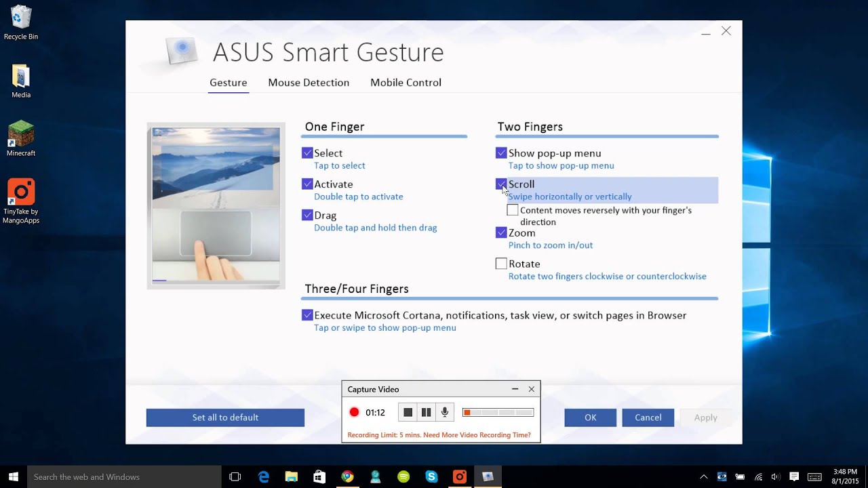The width and height of the screenshot is (868, 488).
Task: Open Action Center notifications
Action: pyautogui.click(x=794, y=476)
